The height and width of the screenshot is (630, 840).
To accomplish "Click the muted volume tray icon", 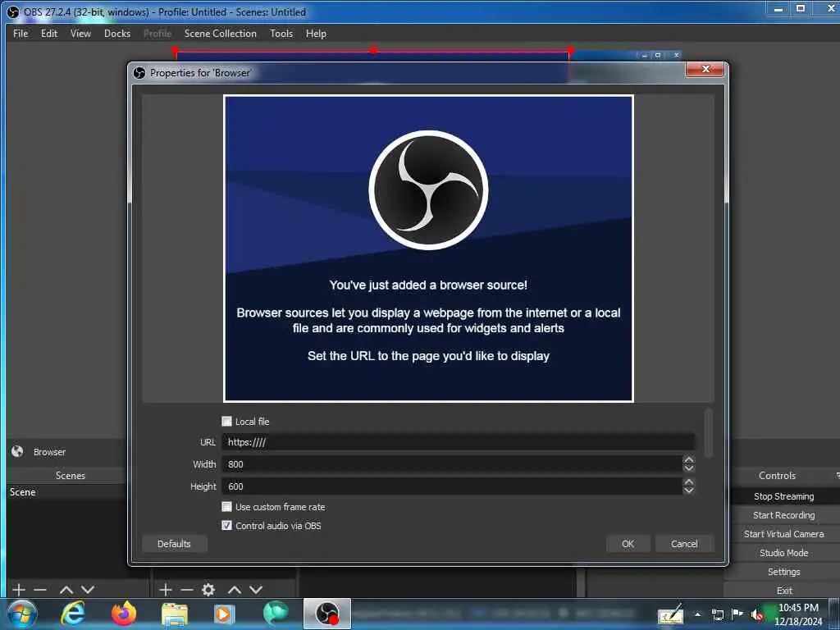I will coord(757,615).
